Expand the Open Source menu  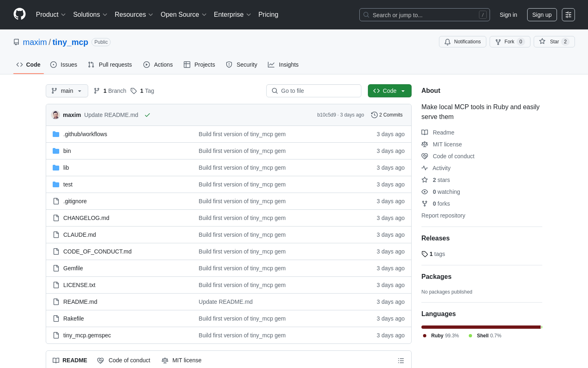coord(183,14)
